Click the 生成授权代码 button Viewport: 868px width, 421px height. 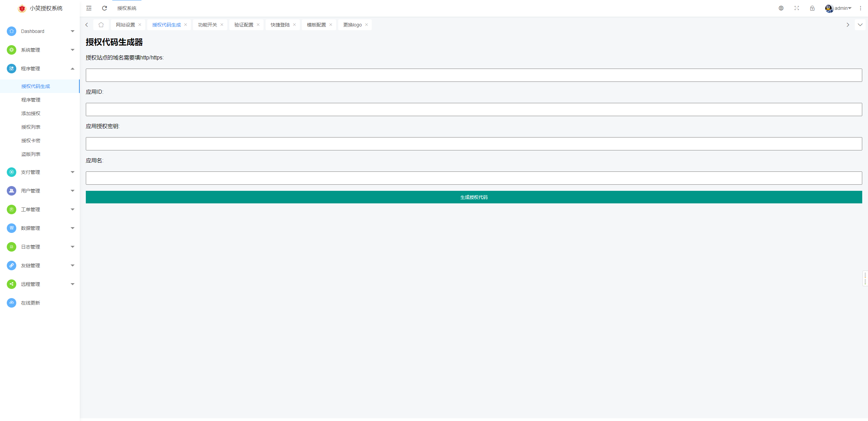[474, 197]
